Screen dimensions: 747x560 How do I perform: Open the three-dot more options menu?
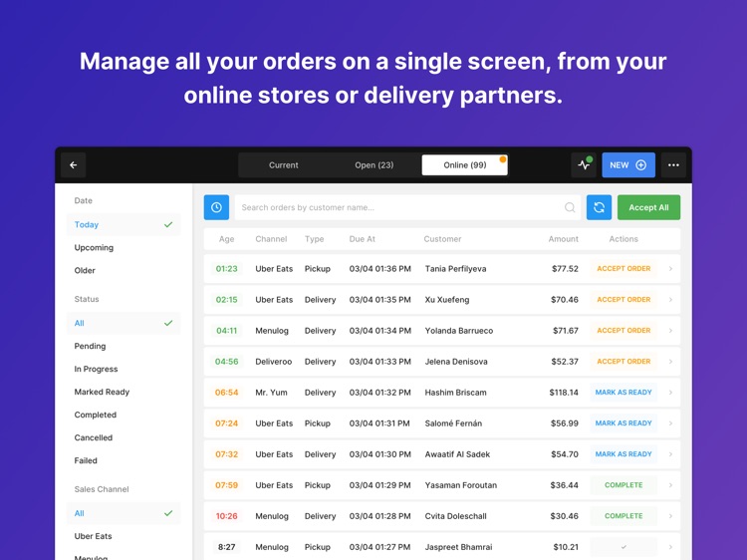click(673, 164)
